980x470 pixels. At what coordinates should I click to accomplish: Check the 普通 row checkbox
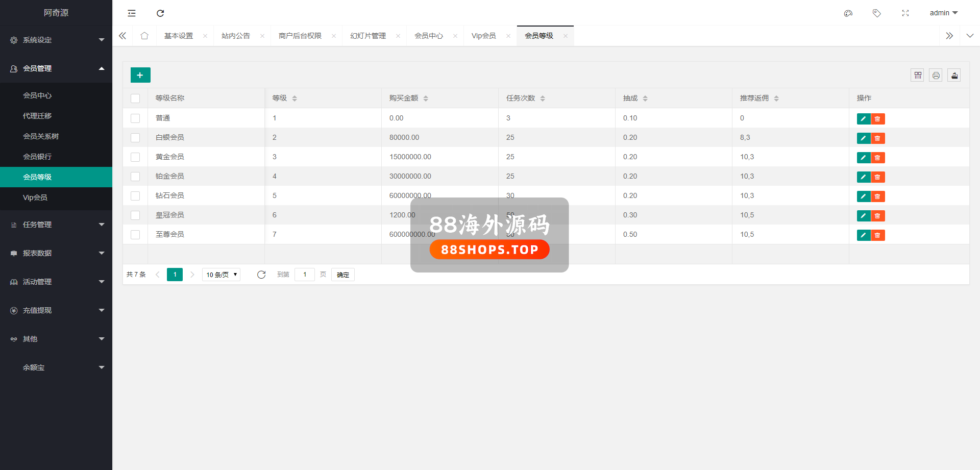tap(135, 118)
